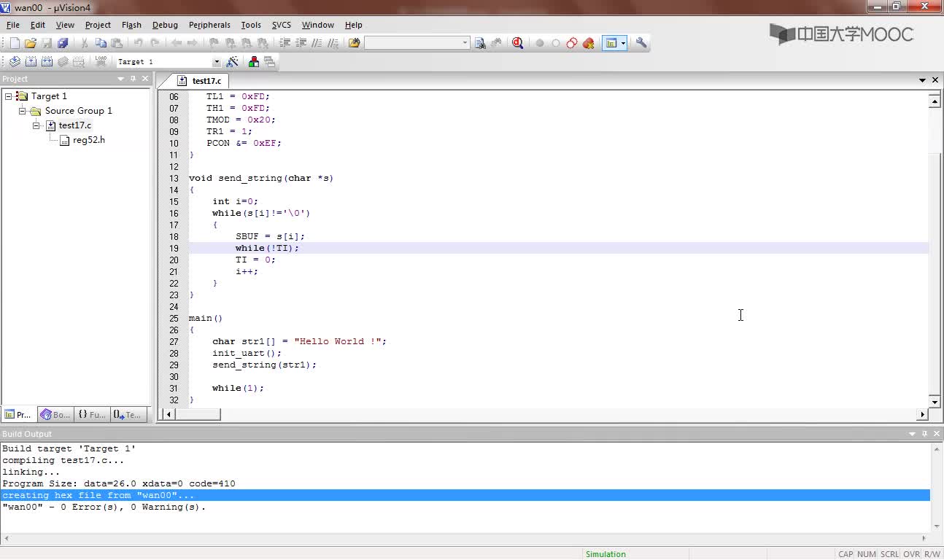Image resolution: width=944 pixels, height=560 pixels.
Task: Switch to the Functions tab in the Project panel
Action: [93, 414]
